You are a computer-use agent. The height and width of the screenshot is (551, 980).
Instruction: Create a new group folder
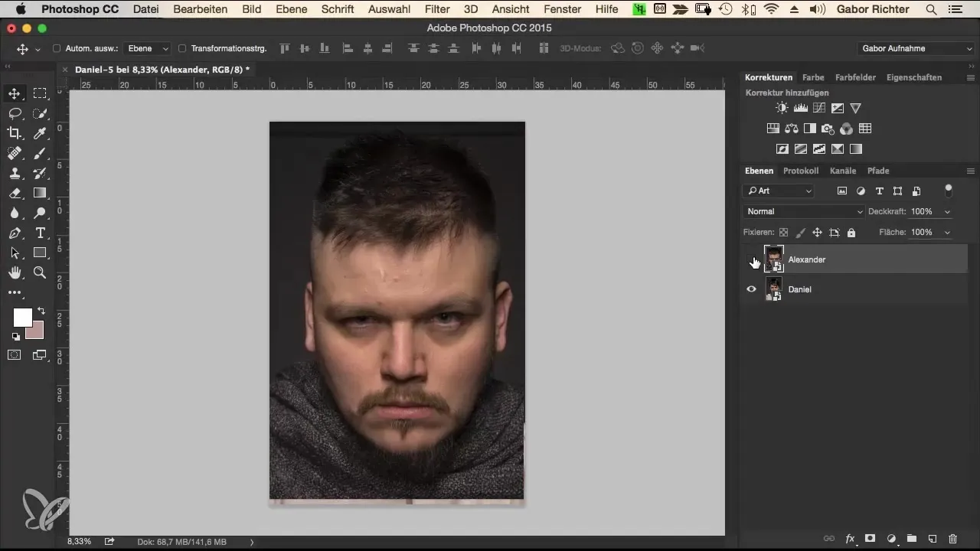point(912,539)
